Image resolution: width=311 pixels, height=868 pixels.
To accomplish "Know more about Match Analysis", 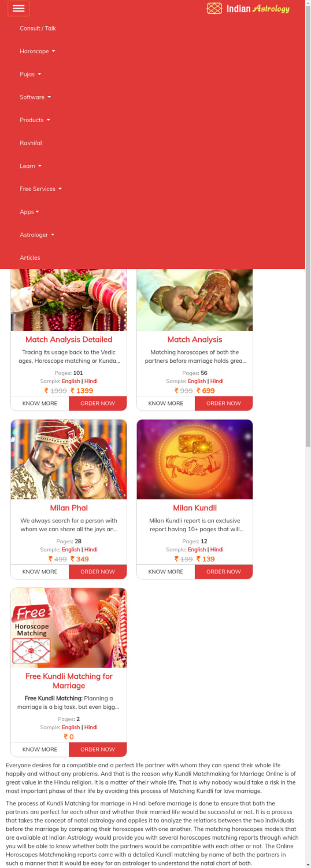I will pyautogui.click(x=166, y=403).
